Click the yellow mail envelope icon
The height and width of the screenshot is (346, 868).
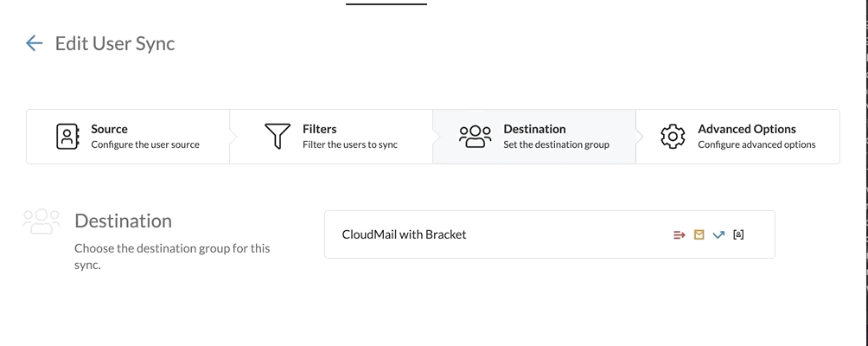coord(699,234)
